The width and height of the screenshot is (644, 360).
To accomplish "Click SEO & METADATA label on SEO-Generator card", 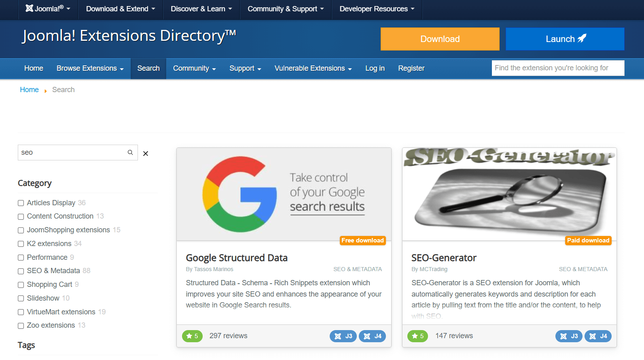I will click(583, 269).
